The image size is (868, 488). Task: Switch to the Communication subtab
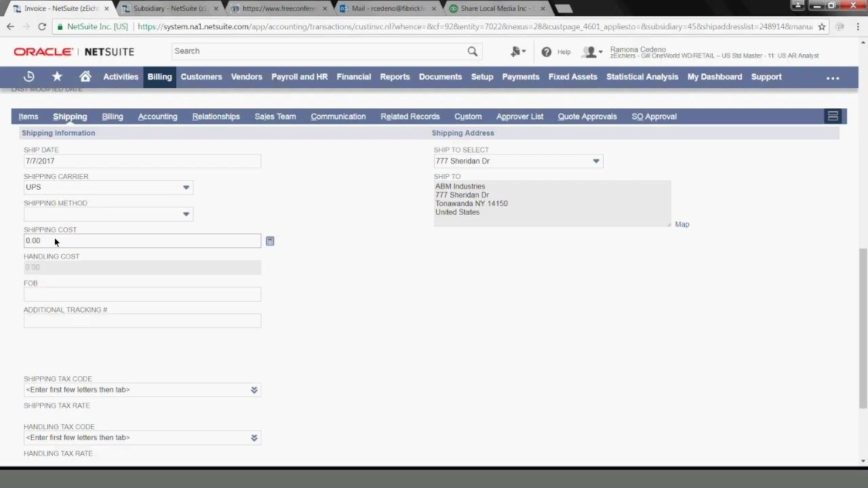click(338, 117)
